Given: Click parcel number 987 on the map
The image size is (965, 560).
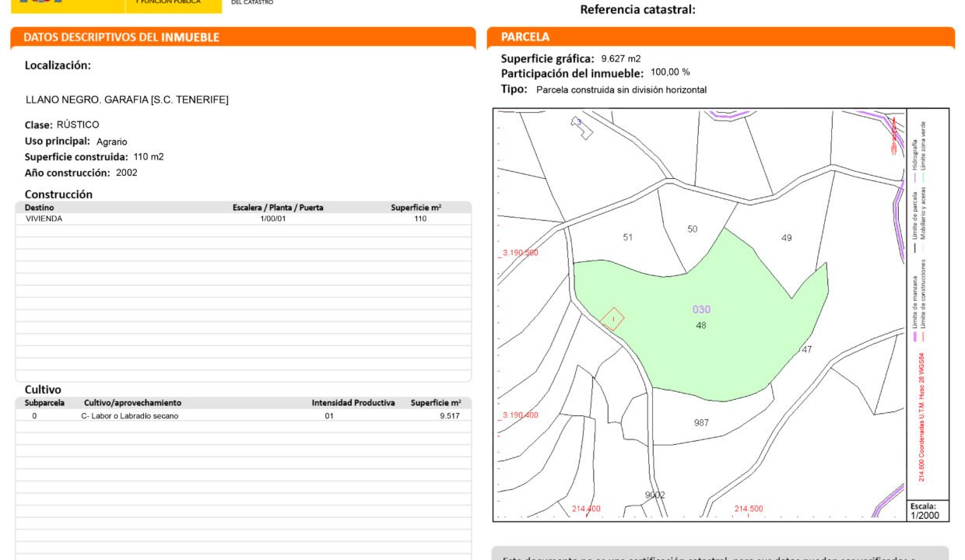Looking at the screenshot, I should (701, 423).
